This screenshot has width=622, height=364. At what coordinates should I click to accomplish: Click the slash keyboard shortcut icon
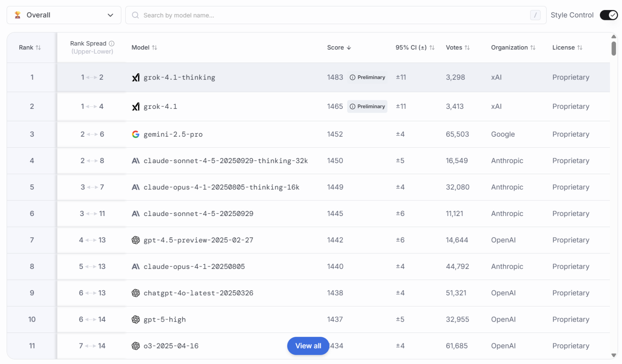pyautogui.click(x=535, y=15)
